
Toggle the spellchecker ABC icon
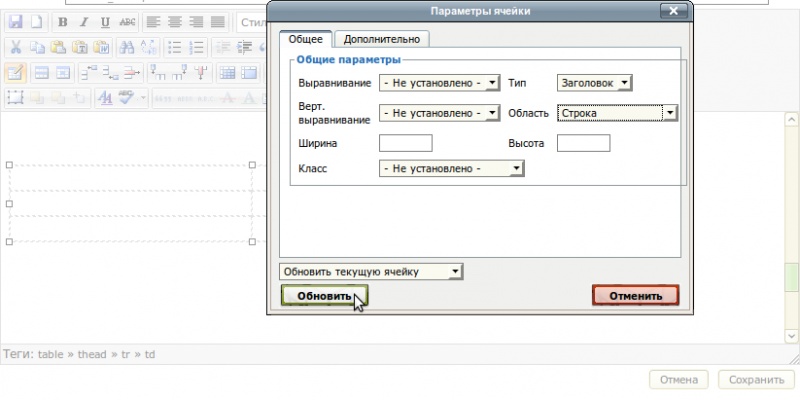pyautogui.click(x=126, y=98)
